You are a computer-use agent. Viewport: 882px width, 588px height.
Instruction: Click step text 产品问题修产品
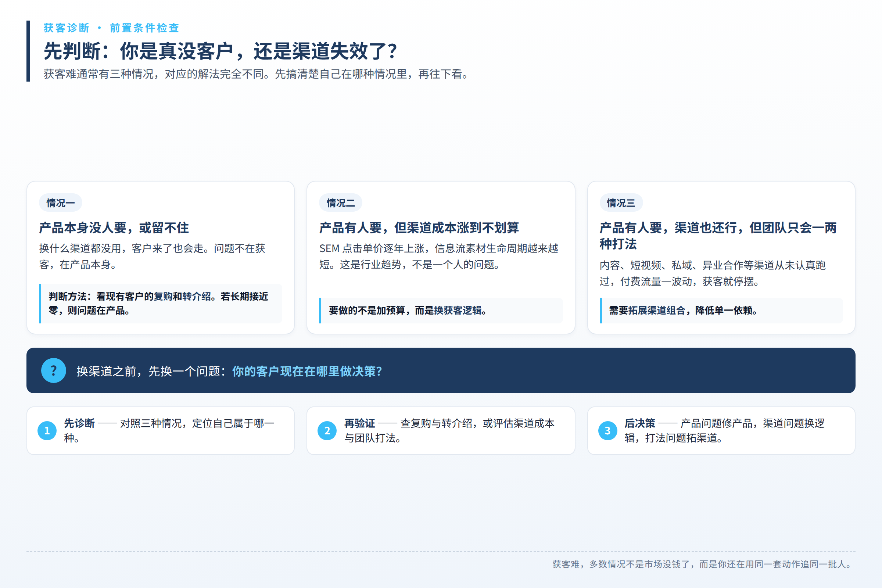click(x=724, y=430)
